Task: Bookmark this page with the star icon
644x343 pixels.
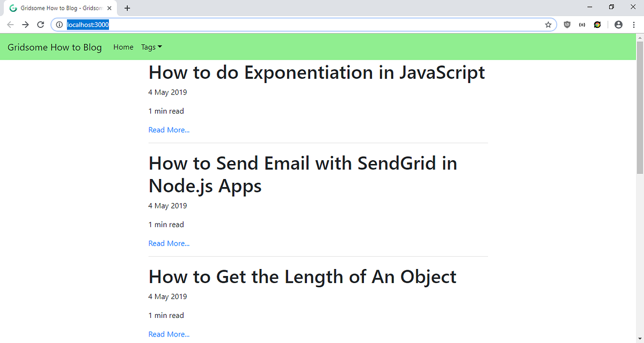Action: 548,24
